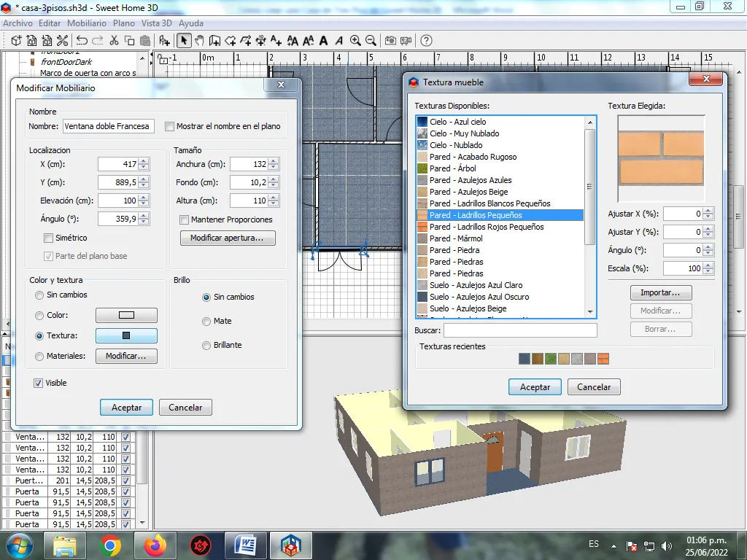Image resolution: width=747 pixels, height=560 pixels.
Task: Click the Undo arrow icon
Action: click(x=82, y=41)
